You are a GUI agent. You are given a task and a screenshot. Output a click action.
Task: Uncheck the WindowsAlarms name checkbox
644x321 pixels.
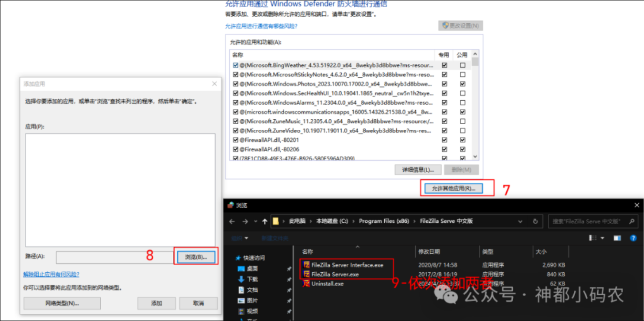point(235,103)
